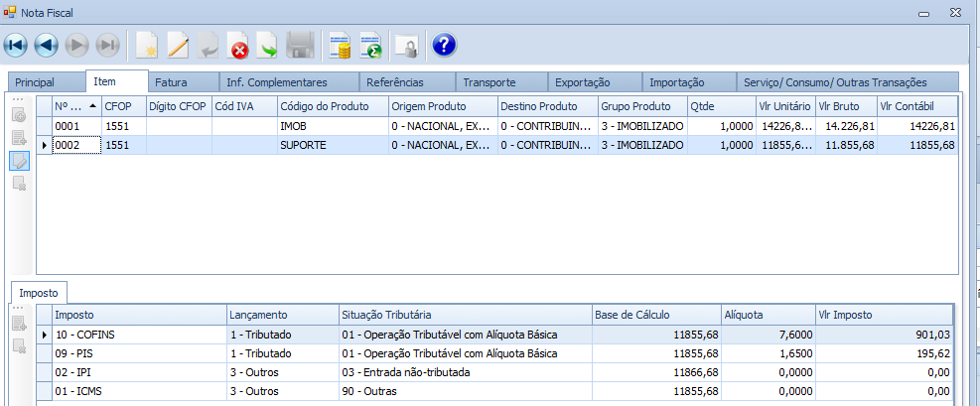Click the Código do Produto column header
Viewport: 980px width, 406px height.
(324, 106)
